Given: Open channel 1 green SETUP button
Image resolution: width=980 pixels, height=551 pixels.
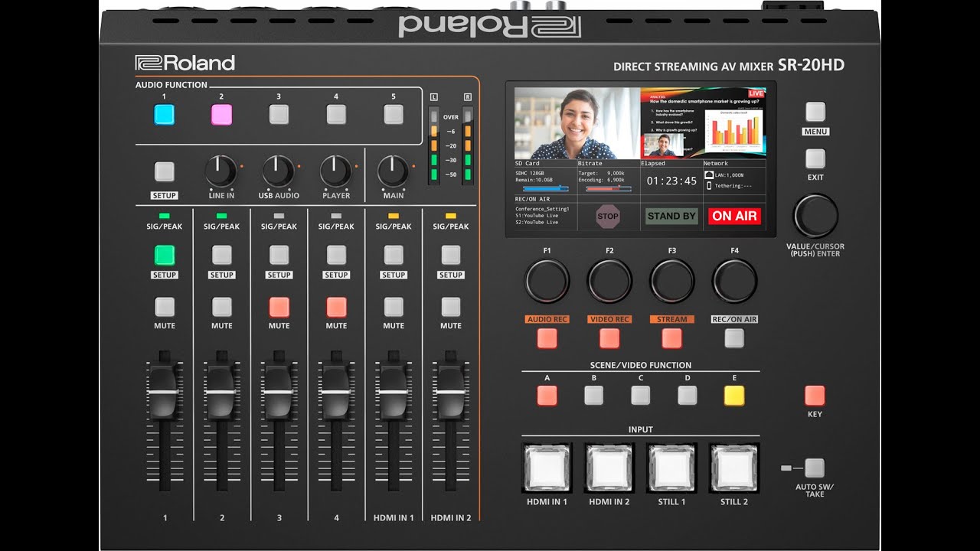Looking at the screenshot, I should [165, 255].
